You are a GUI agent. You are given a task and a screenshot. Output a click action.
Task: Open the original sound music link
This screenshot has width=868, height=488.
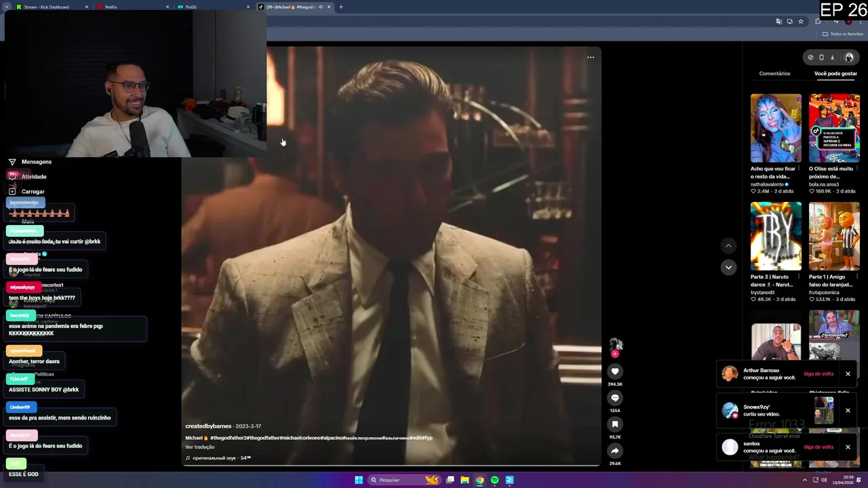[218, 458]
